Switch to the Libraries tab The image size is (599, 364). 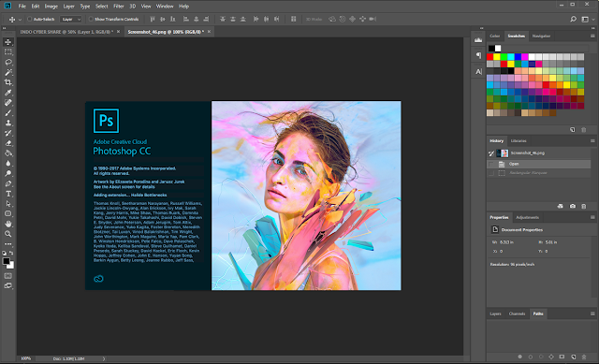point(519,141)
